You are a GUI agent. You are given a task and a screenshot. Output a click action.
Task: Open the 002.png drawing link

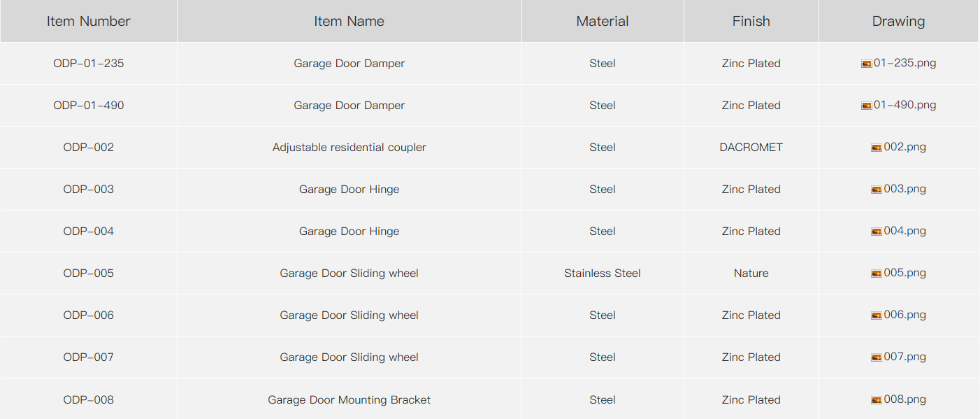click(905, 147)
